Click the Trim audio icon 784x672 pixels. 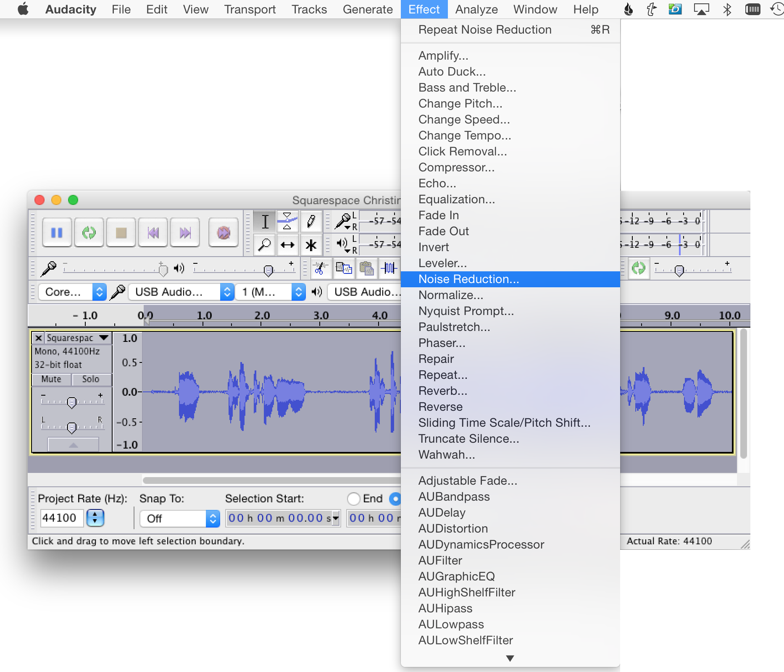pos(389,268)
